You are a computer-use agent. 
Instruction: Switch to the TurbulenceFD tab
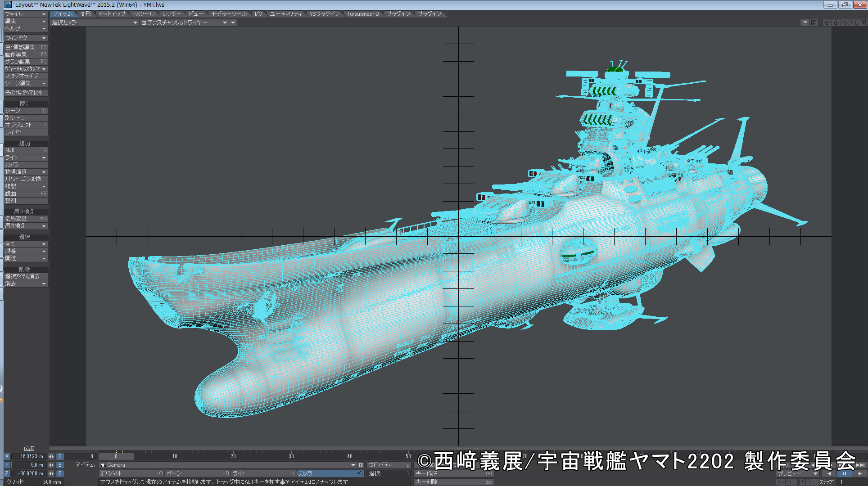pyautogui.click(x=363, y=14)
